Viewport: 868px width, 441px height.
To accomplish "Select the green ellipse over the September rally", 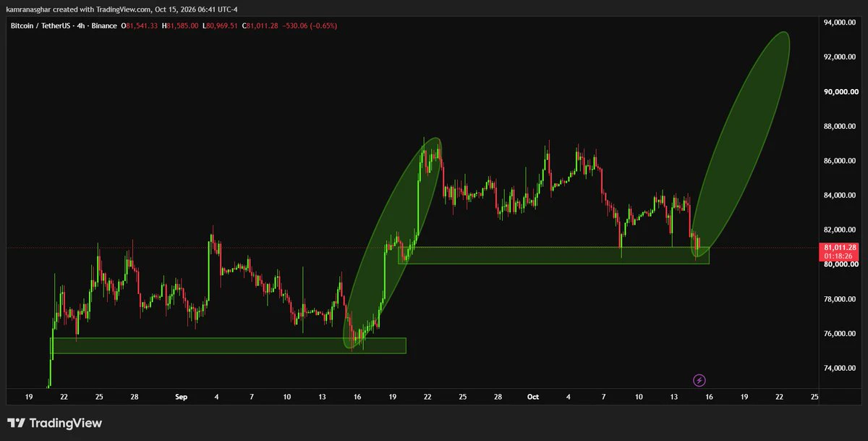I will point(392,244).
